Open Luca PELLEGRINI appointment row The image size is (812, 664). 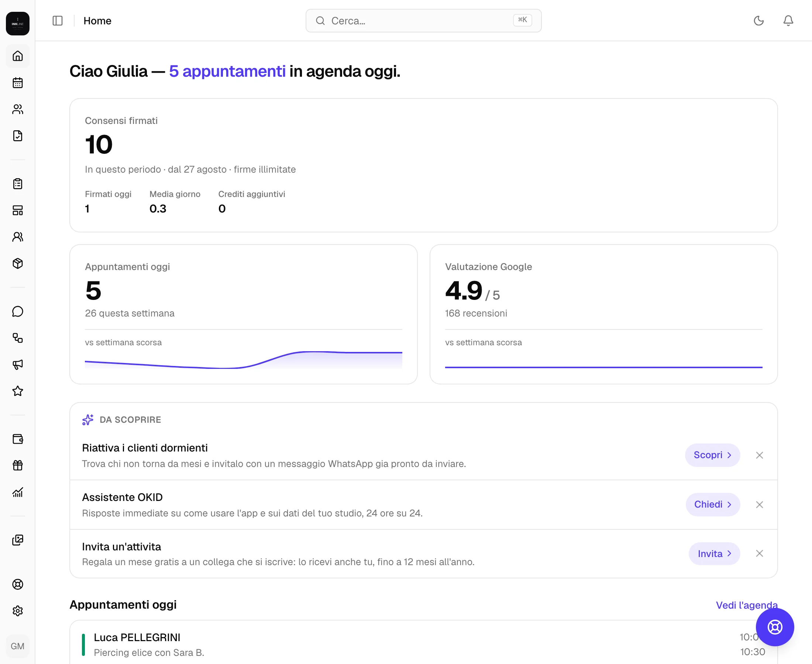424,644
